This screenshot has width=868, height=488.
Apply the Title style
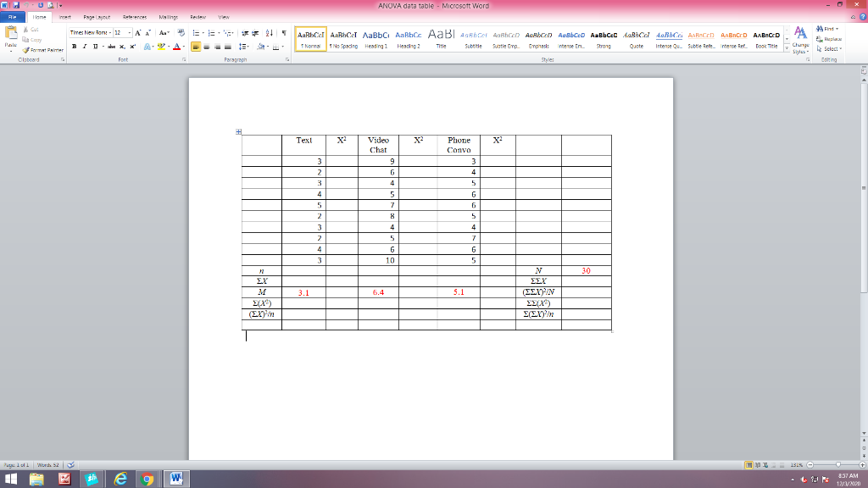point(441,39)
